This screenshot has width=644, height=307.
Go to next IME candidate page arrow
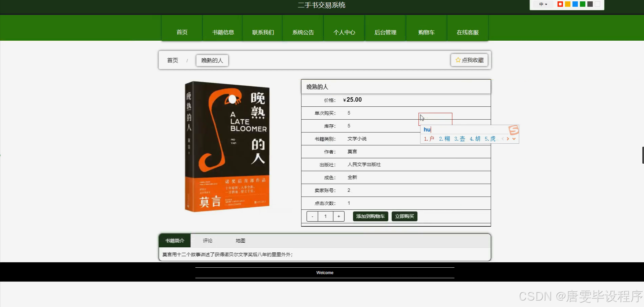(508, 139)
